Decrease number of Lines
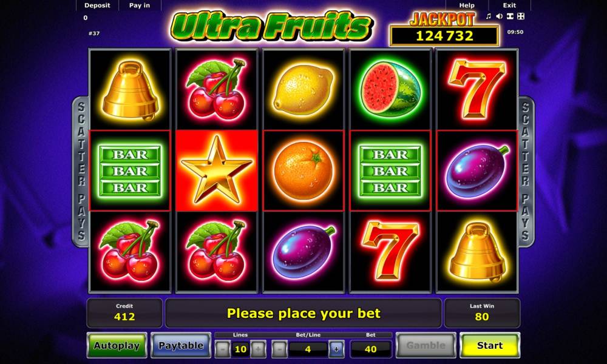Image resolution: width=607 pixels, height=364 pixels. click(223, 349)
